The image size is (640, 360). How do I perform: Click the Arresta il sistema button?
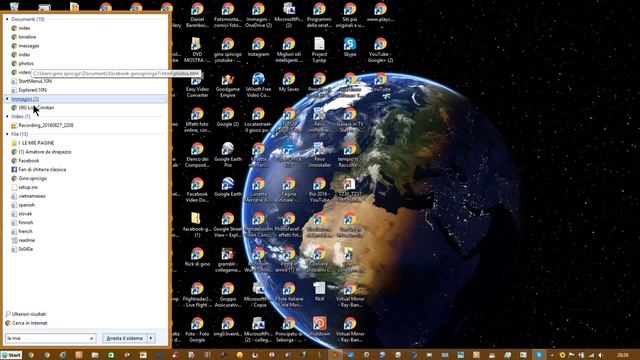click(x=124, y=338)
